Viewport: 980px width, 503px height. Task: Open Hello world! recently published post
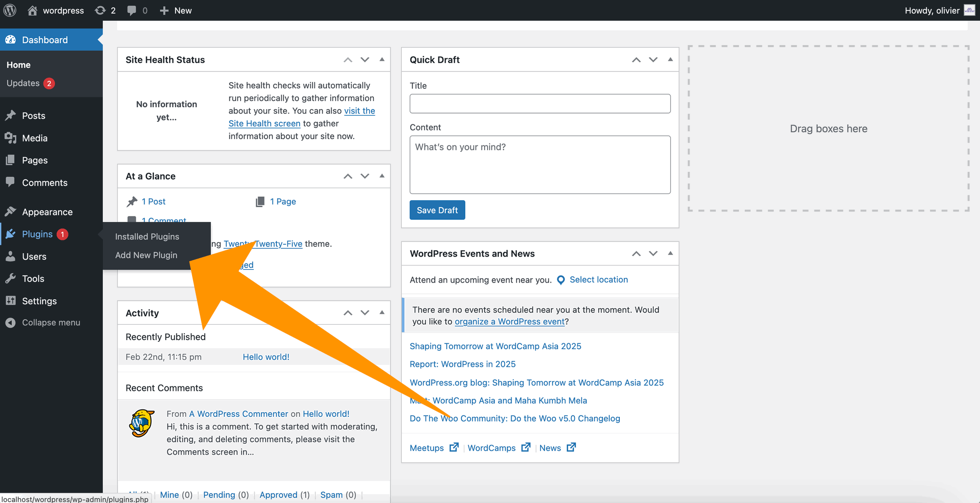click(x=266, y=357)
